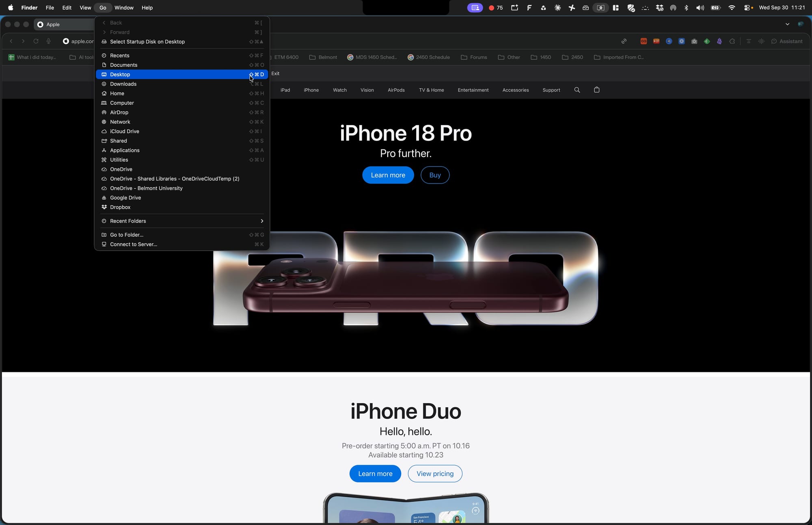Image resolution: width=812 pixels, height=525 pixels.
Task: Click Learn more under iPhone Duo
Action: tap(375, 473)
